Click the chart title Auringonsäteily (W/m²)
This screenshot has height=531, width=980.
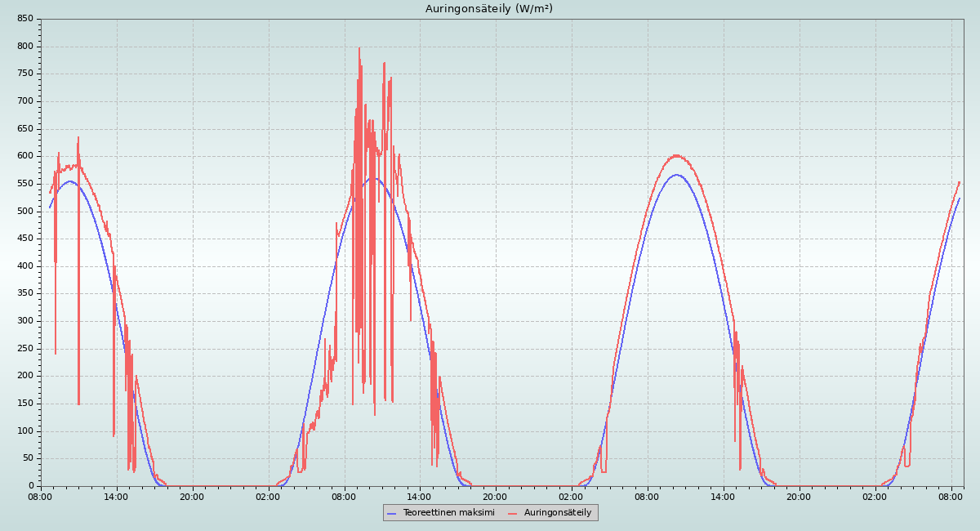point(489,9)
